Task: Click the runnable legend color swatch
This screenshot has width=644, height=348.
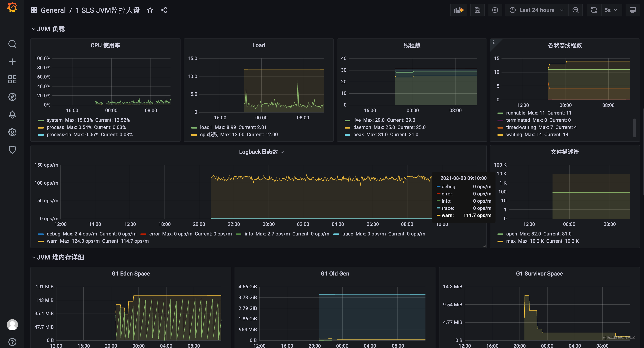Action: [x=500, y=113]
